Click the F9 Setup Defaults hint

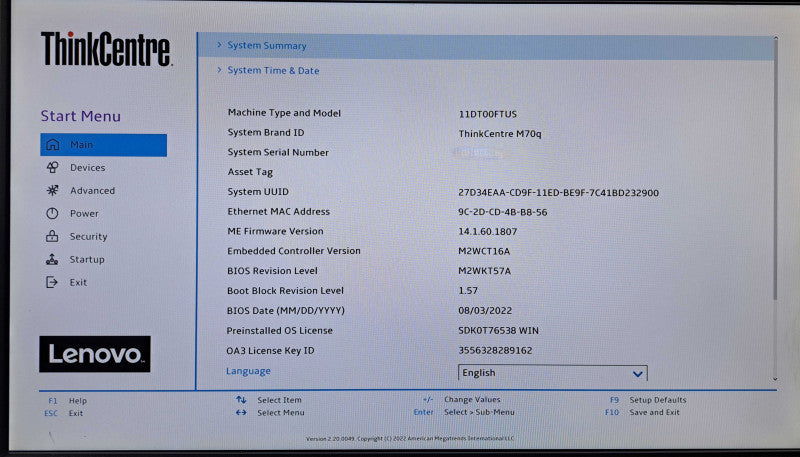coord(648,400)
